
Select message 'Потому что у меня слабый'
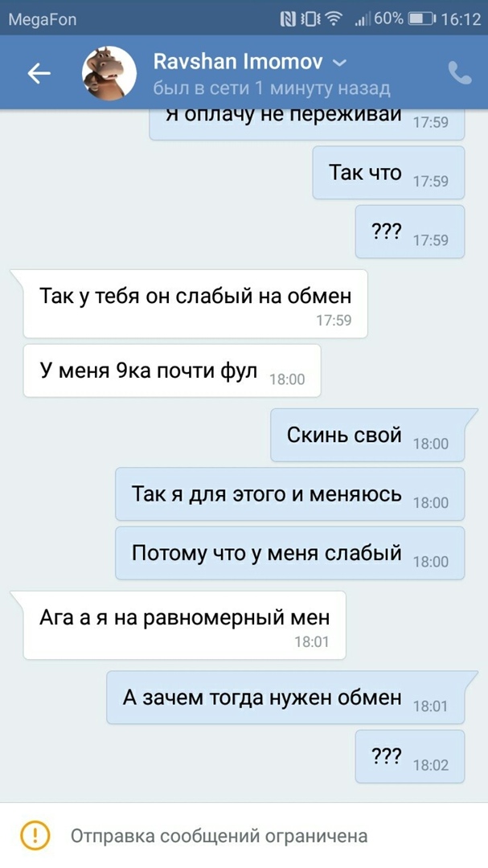click(x=289, y=553)
